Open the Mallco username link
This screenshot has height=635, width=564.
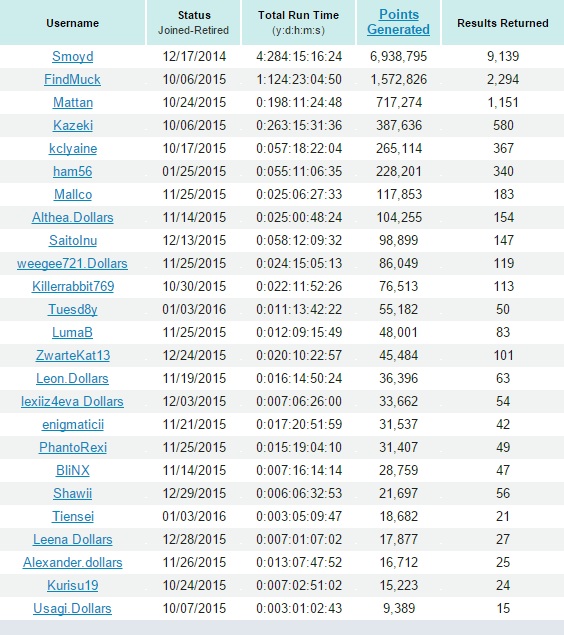click(x=73, y=194)
